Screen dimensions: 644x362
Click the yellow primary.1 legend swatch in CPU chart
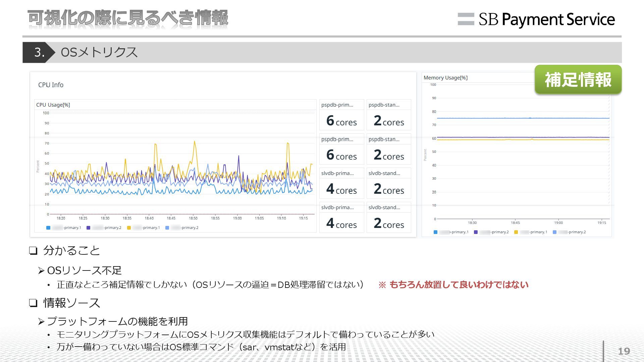pos(129,228)
